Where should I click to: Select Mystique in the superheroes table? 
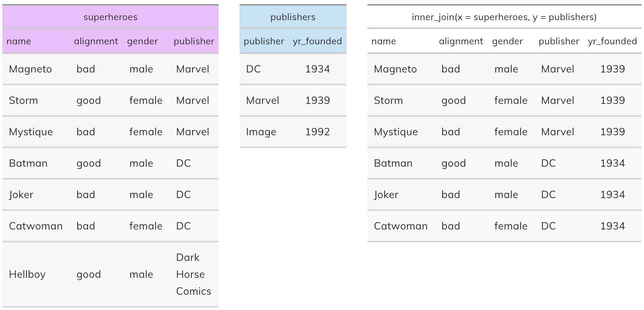(x=31, y=132)
